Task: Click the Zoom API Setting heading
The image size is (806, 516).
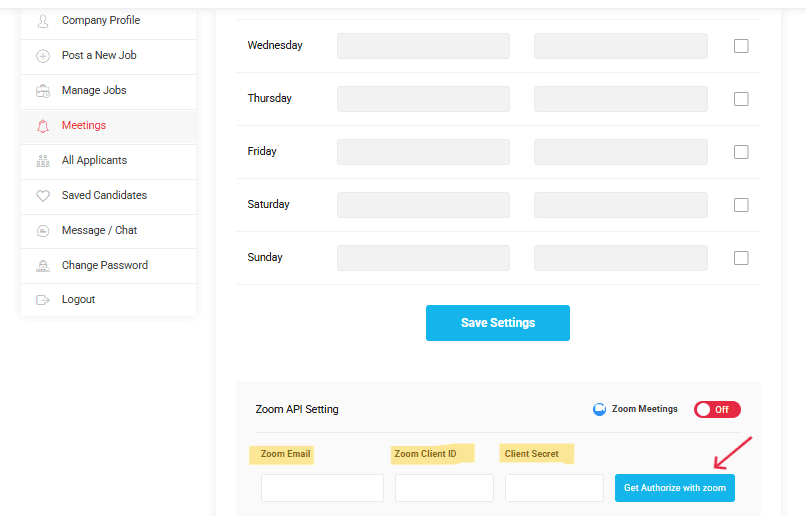Action: tap(297, 410)
